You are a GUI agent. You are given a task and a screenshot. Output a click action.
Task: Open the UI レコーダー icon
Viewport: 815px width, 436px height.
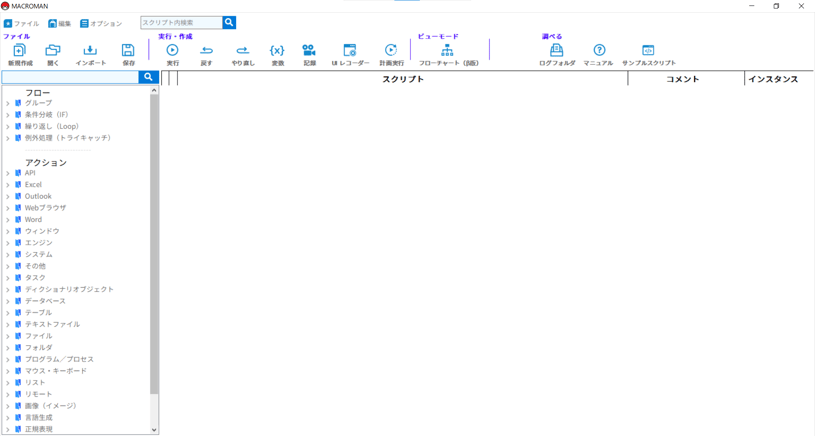350,50
